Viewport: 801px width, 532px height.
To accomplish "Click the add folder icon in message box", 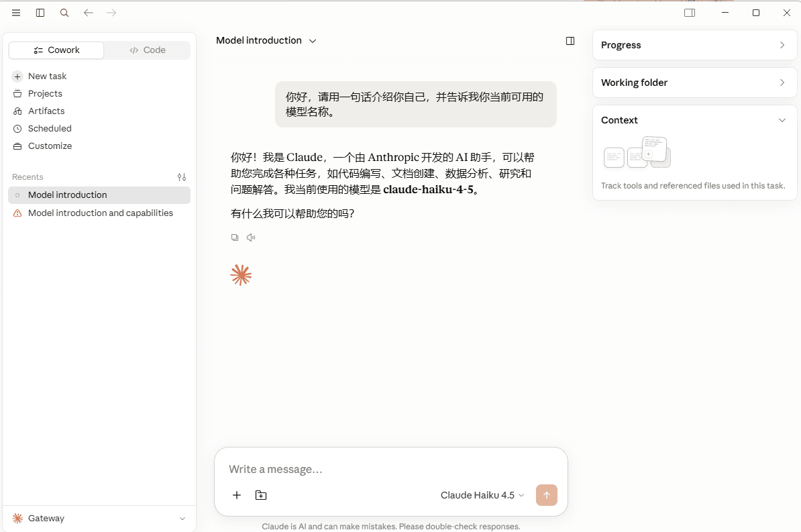I will [x=260, y=495].
